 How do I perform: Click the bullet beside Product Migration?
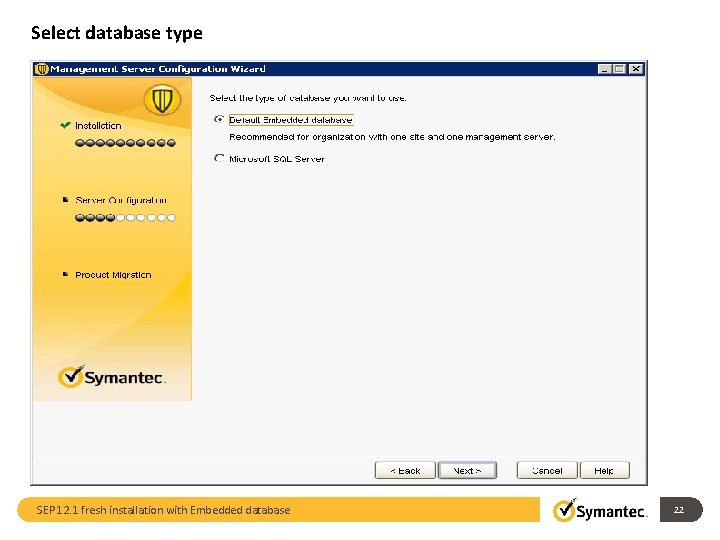[65, 274]
